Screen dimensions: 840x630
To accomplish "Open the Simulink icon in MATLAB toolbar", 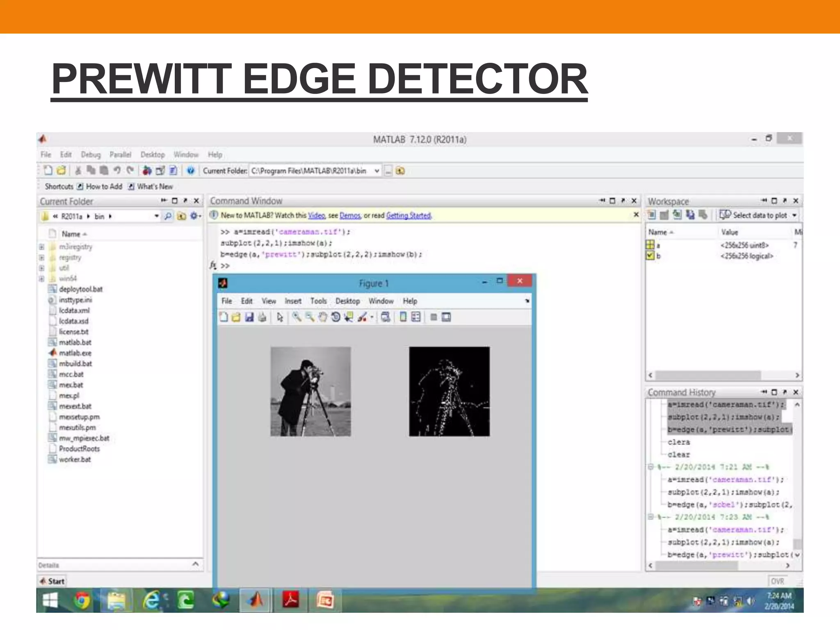I will 147,171.
